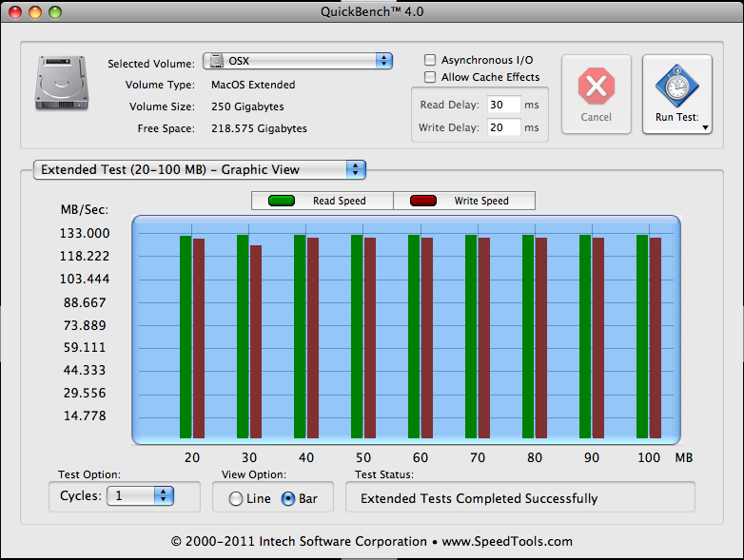Click the QuickBench 4.0 window title

pos(372,11)
